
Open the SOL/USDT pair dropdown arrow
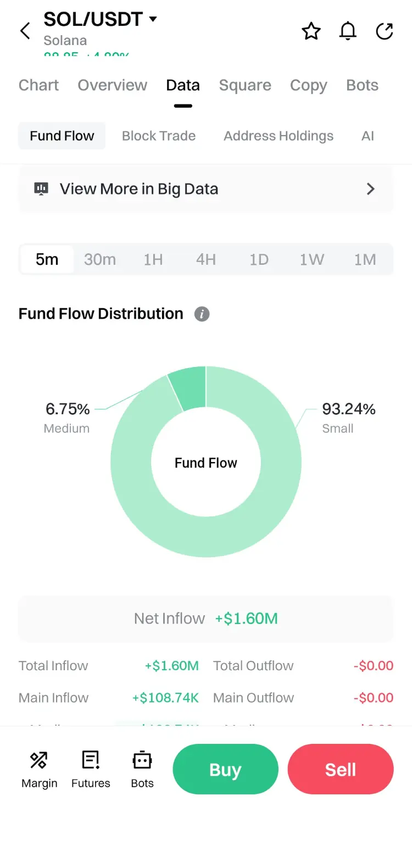tap(153, 19)
